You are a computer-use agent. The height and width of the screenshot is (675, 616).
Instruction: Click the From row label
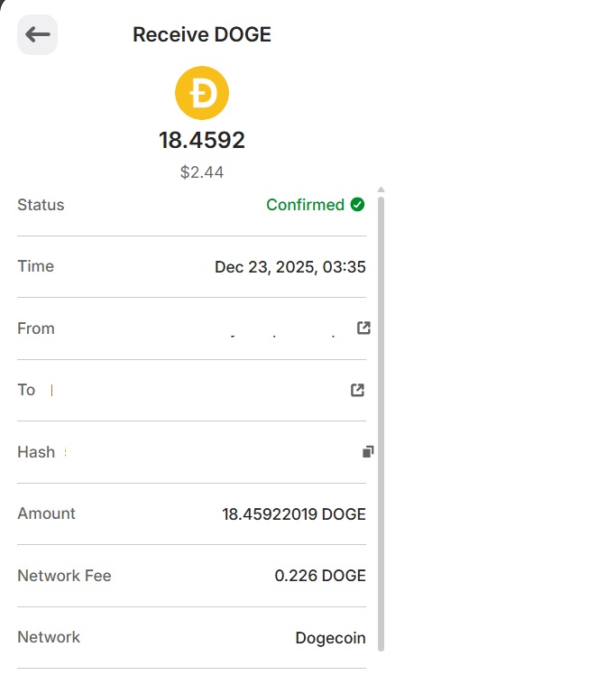[x=36, y=328]
